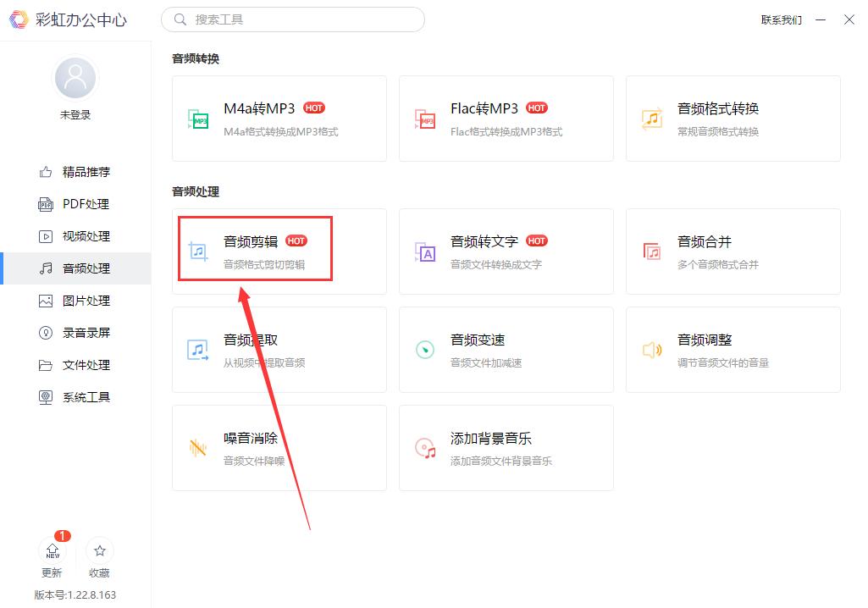
Task: Select the 噪音消除 noise removal tool
Action: click(x=279, y=448)
